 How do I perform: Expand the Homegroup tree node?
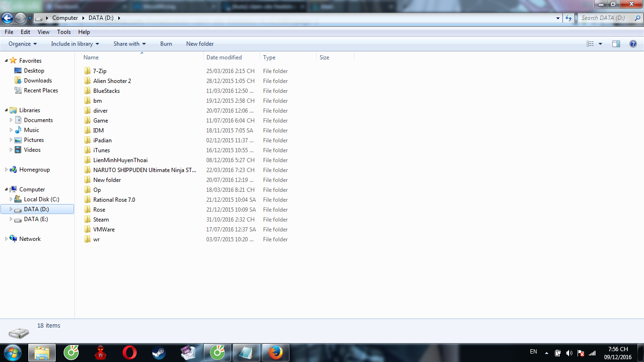click(x=6, y=170)
